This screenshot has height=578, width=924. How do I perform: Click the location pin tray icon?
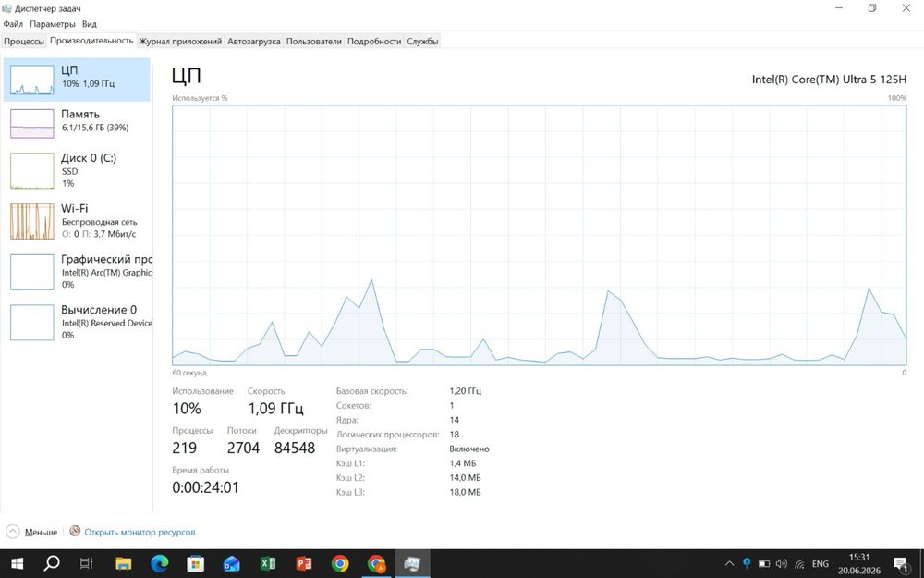[747, 563]
